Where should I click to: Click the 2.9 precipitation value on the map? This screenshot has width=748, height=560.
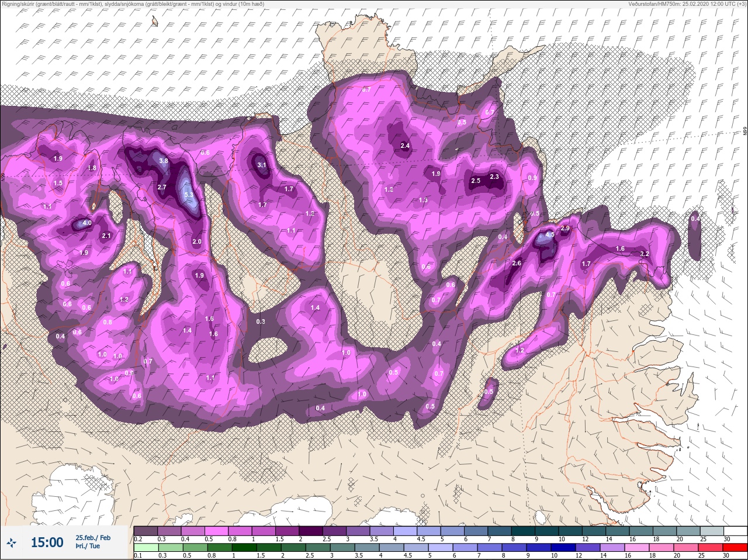(x=565, y=227)
